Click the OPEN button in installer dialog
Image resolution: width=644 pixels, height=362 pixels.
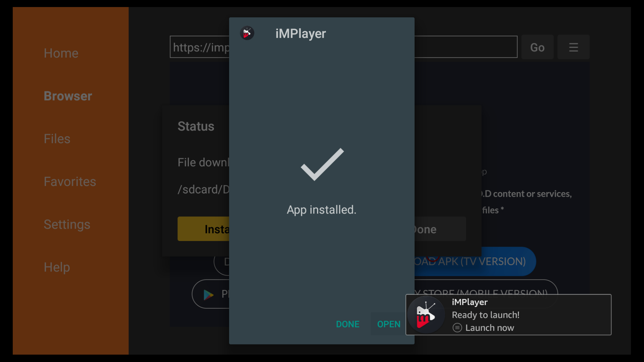(388, 324)
